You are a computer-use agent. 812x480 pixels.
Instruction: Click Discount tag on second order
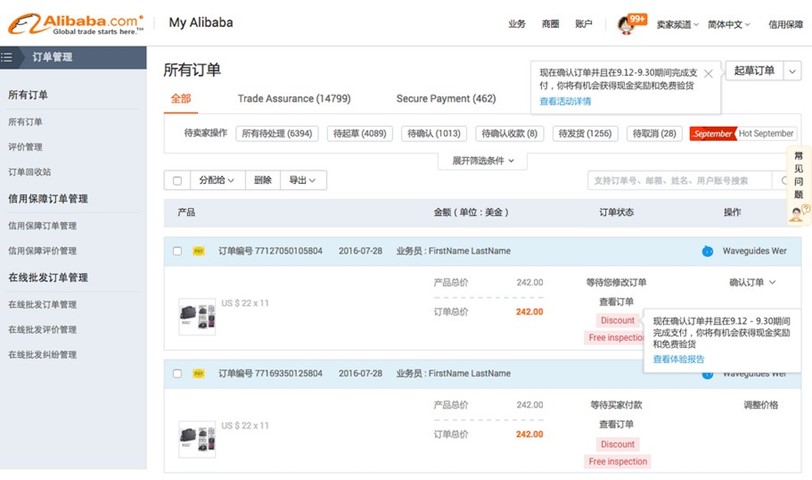pyautogui.click(x=617, y=444)
